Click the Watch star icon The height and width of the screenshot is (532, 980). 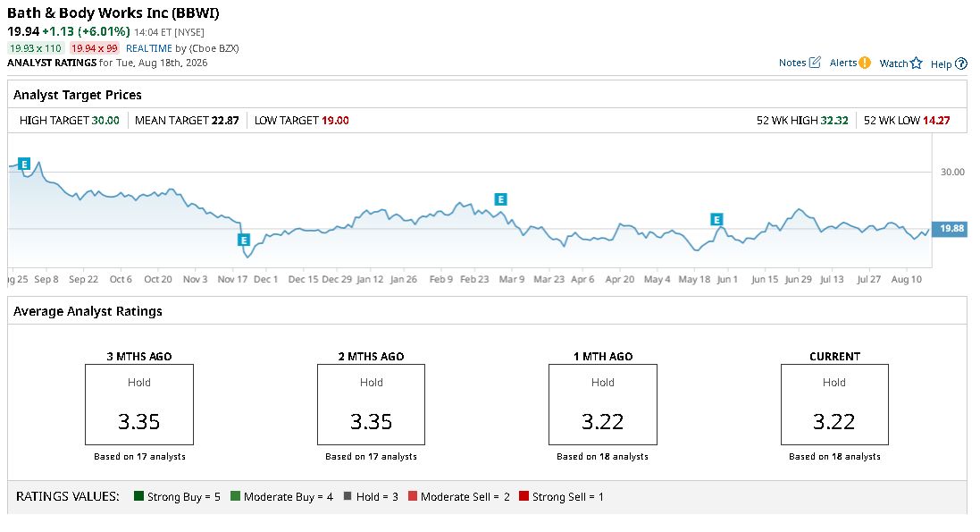tap(917, 63)
